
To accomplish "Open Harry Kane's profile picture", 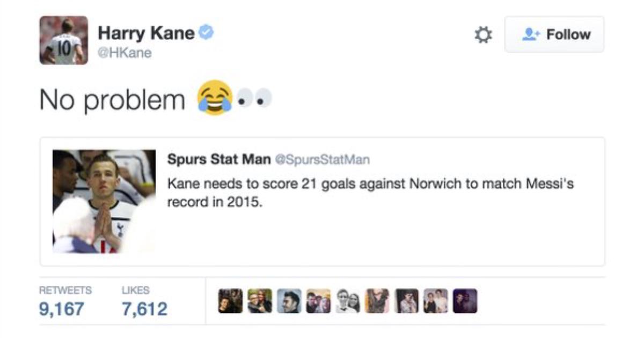I will coord(63,40).
